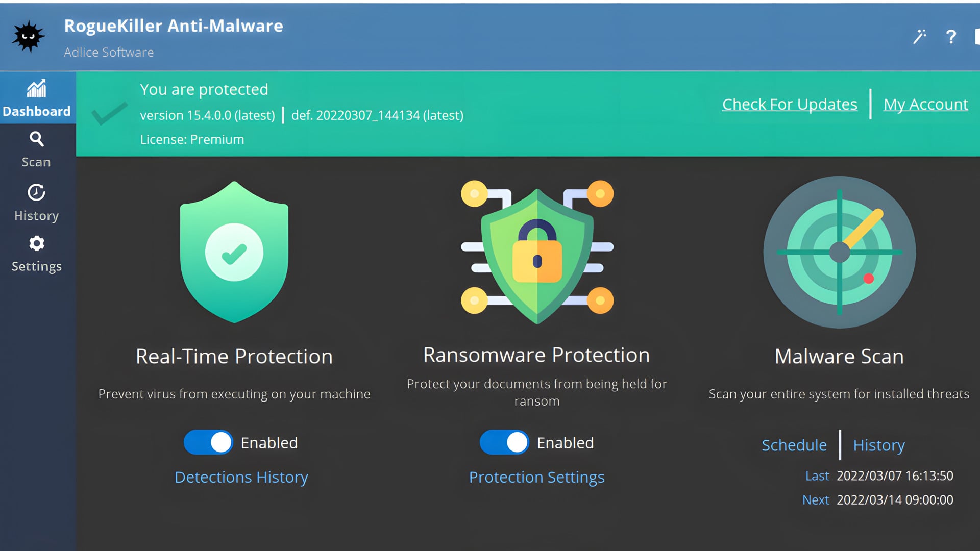980x551 pixels.
Task: Switch to the History sidebar label
Action: (36, 216)
